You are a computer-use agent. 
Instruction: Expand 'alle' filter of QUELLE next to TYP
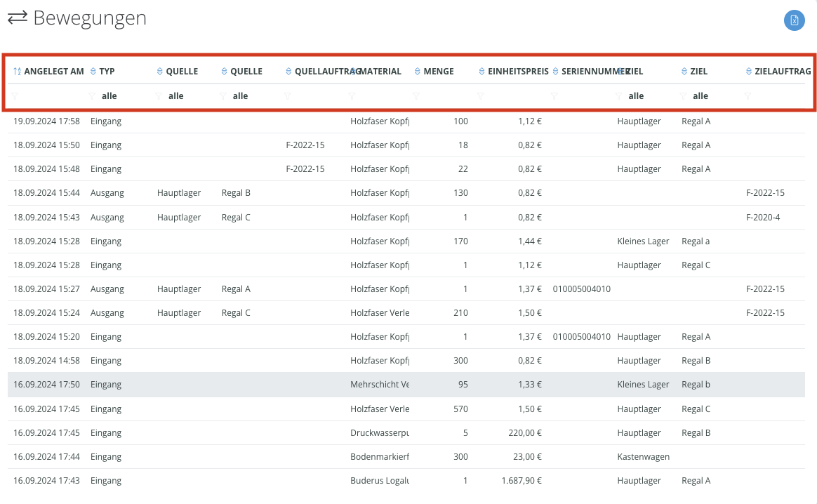point(175,96)
